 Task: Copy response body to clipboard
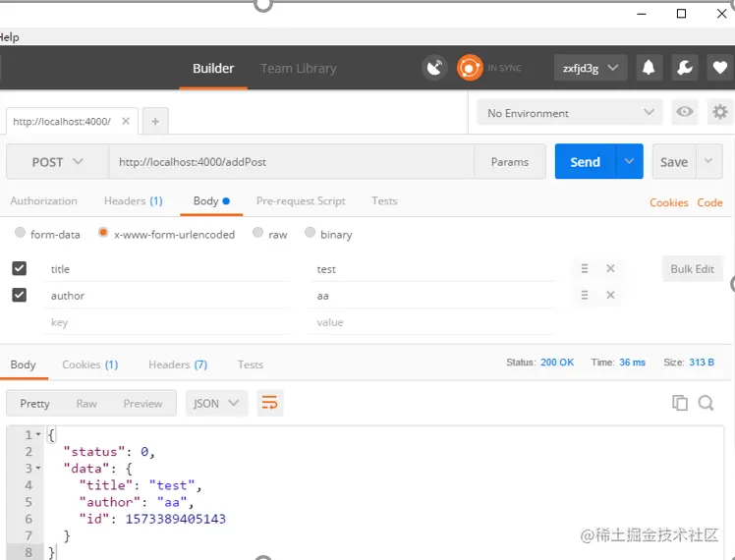(x=680, y=403)
